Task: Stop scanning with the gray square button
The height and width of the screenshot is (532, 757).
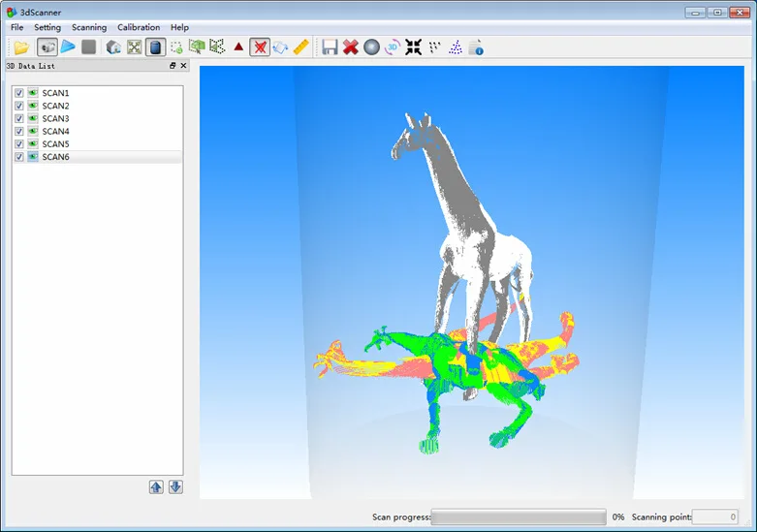Action: 89,47
